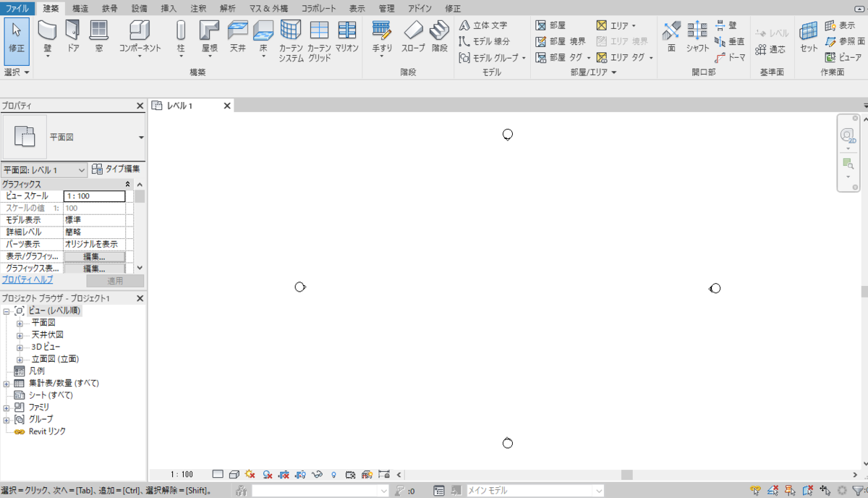This screenshot has width=868, height=498.
Task: Open the メインモデル dropdown in status bar
Action: [x=597, y=489]
